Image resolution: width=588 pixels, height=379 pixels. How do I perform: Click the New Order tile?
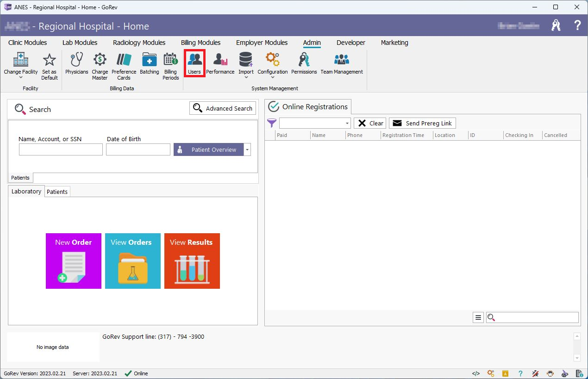pos(74,261)
